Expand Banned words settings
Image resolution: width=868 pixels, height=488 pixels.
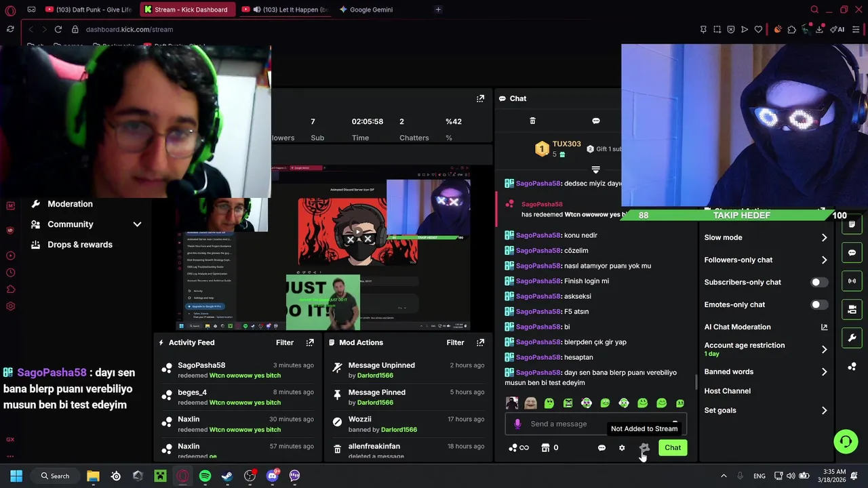(x=824, y=371)
